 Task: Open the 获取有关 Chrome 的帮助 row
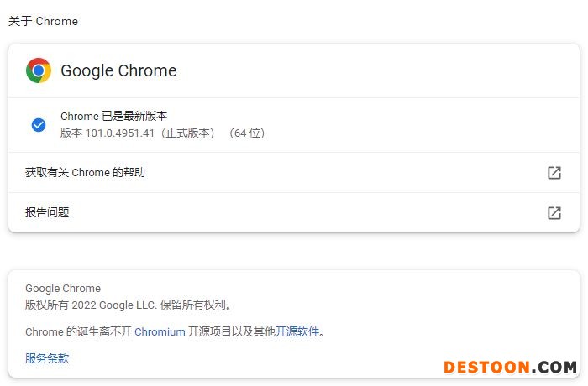point(85,173)
